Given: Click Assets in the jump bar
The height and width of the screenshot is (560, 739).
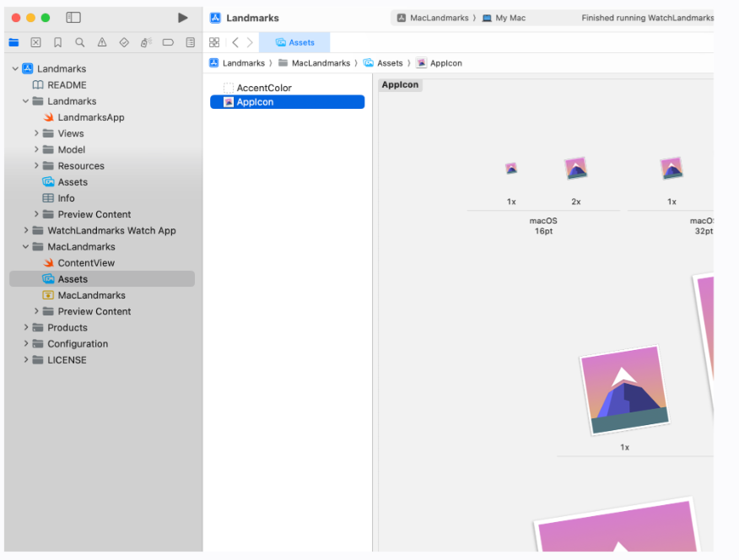Looking at the screenshot, I should 383,63.
